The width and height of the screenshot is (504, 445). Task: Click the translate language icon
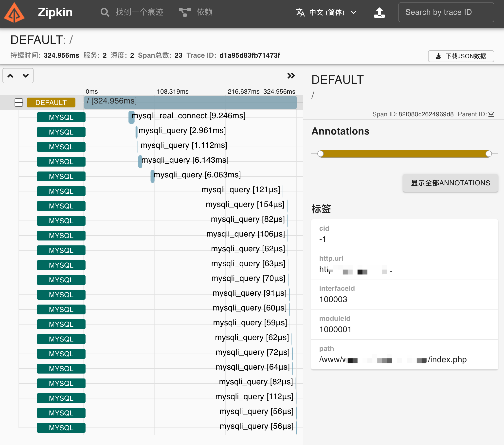coord(300,12)
